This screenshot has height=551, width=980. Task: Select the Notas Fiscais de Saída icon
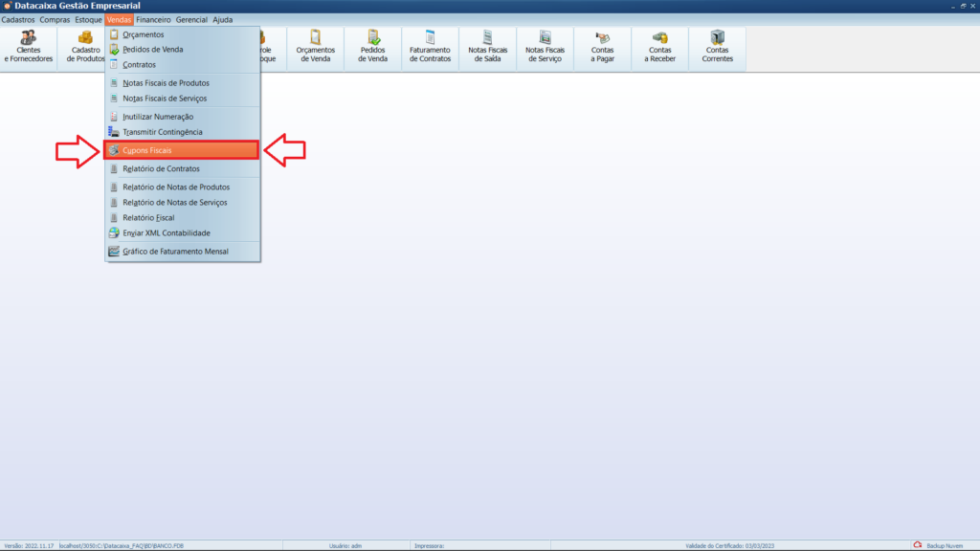pyautogui.click(x=487, y=48)
